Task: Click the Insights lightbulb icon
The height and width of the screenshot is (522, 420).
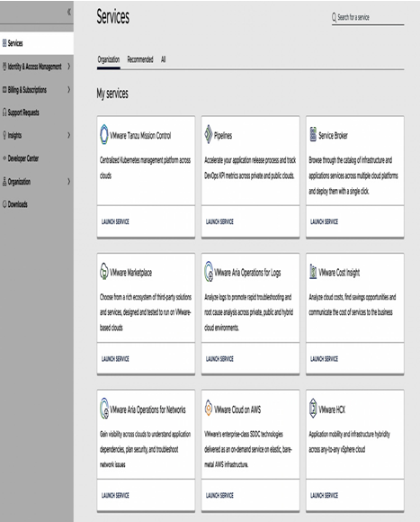Action: click(x=4, y=135)
